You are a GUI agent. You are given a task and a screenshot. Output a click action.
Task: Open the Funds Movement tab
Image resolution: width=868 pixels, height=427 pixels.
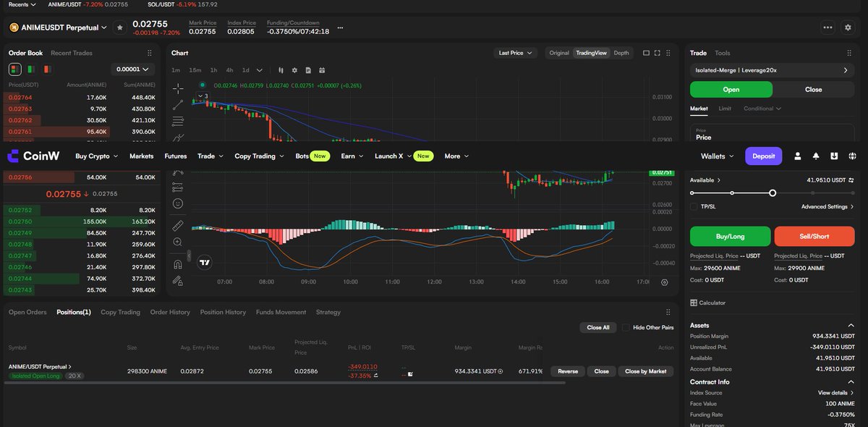[x=281, y=312]
